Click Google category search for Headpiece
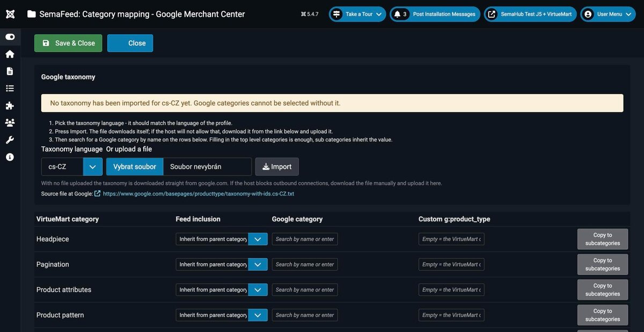644x332 pixels. 305,239
